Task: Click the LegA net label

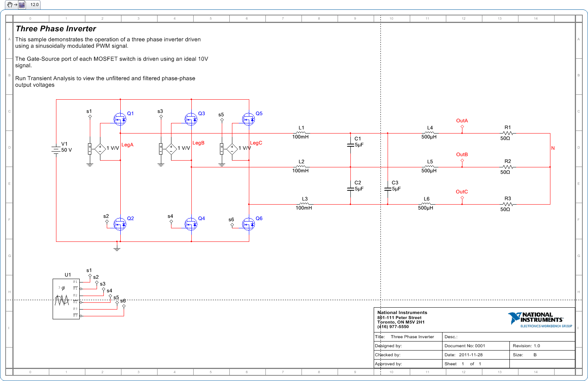Action: [127, 145]
